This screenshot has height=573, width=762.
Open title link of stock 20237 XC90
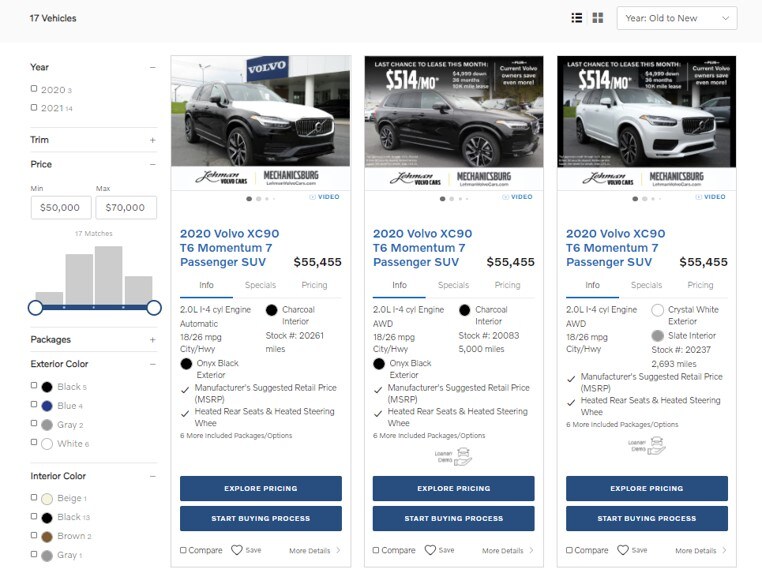click(615, 248)
